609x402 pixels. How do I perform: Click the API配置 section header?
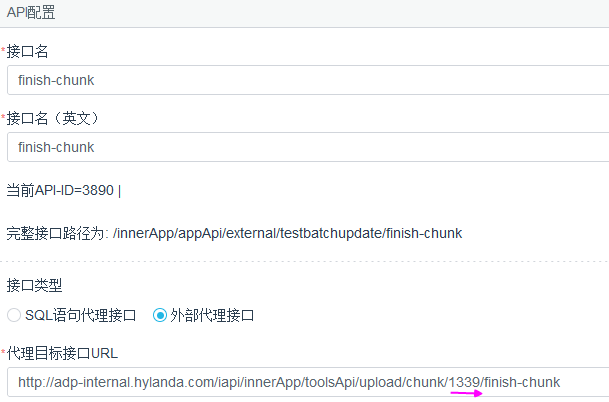[x=29, y=13]
